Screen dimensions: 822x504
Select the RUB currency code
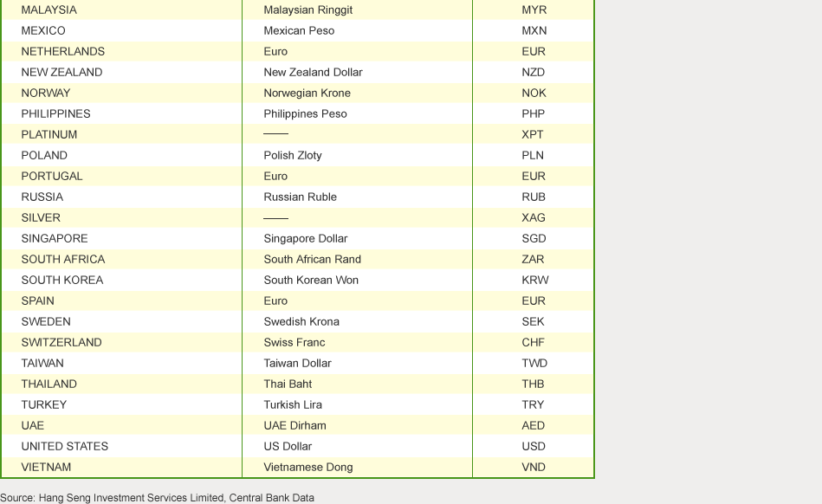534,197
